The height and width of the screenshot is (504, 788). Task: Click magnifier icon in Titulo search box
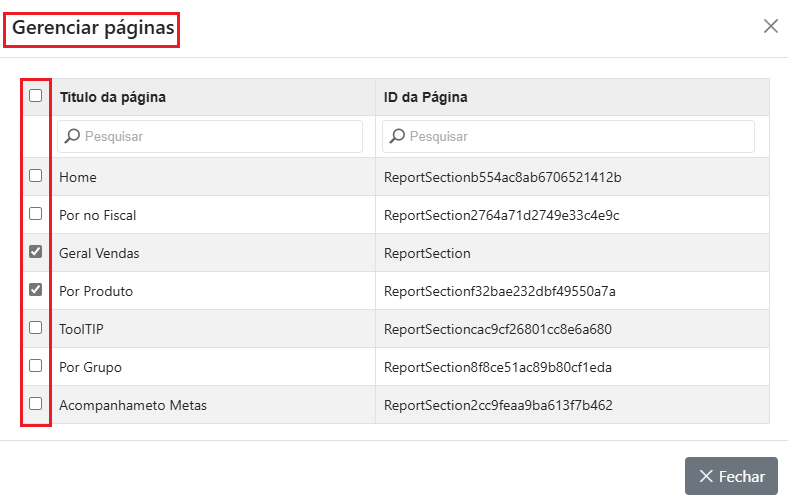point(72,136)
